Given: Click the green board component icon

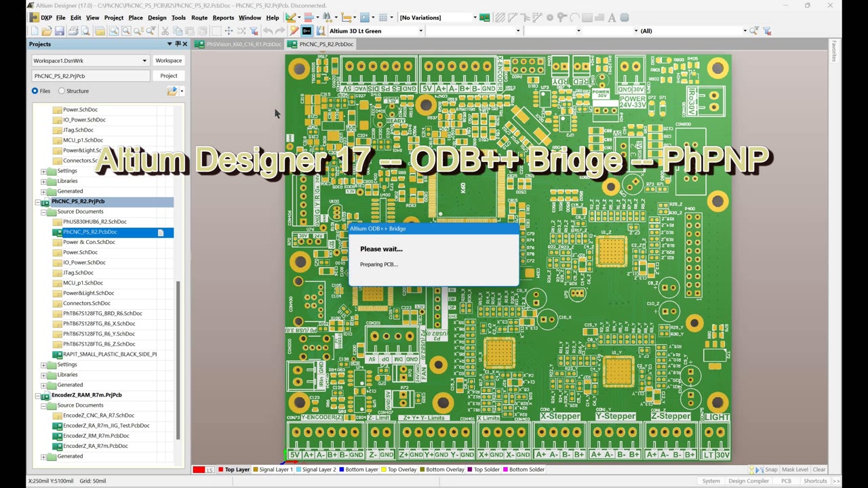Looking at the screenshot, I should (x=484, y=18).
